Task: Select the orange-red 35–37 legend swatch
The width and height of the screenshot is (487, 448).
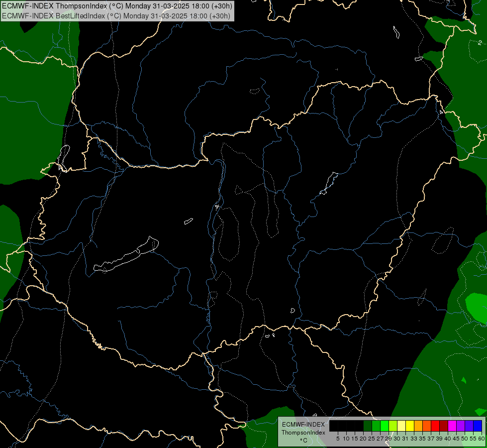Action: pos(427,426)
